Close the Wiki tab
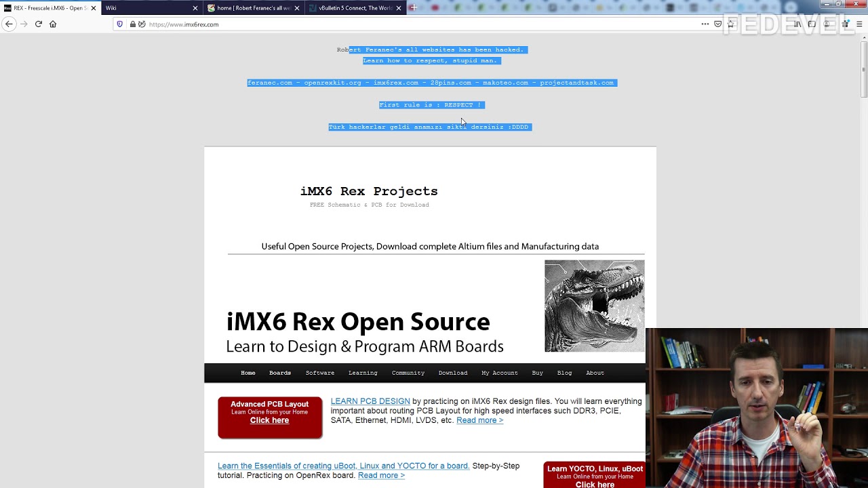Viewport: 868px width, 488px height. pos(195,8)
